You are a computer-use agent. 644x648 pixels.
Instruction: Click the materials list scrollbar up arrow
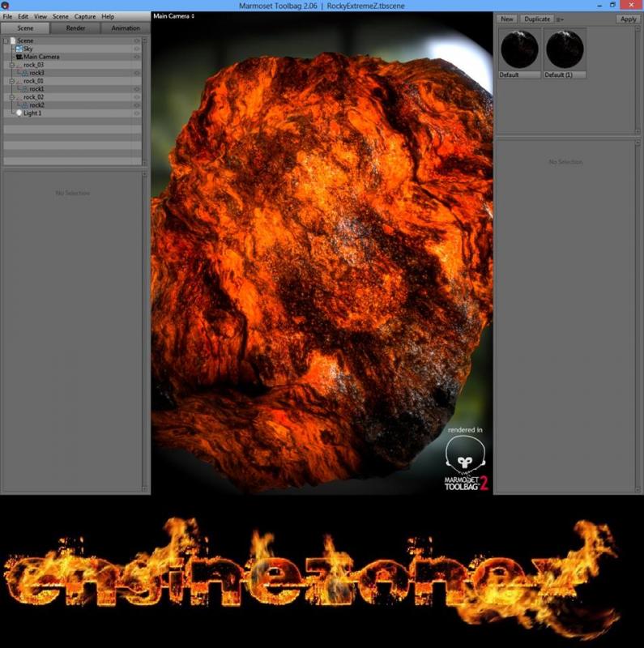click(x=638, y=29)
